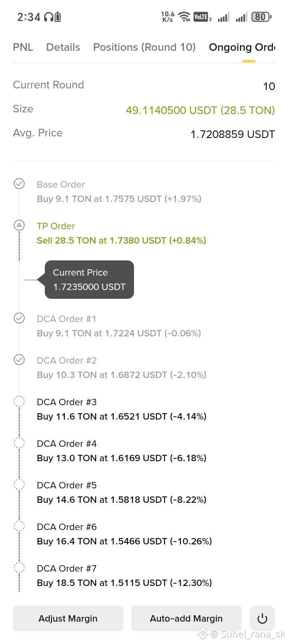Screen dimensions: 288x644
Task: Select the Ongoing Orders tab
Action: pos(242,47)
